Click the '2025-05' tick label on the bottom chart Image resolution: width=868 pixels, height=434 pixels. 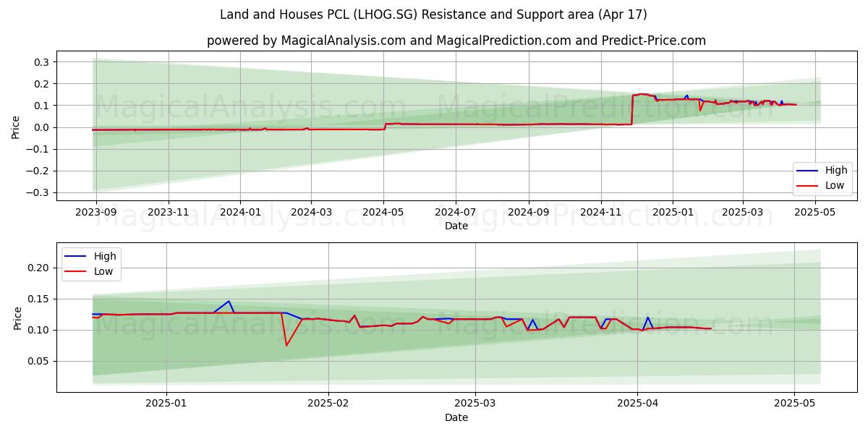pyautogui.click(x=794, y=404)
